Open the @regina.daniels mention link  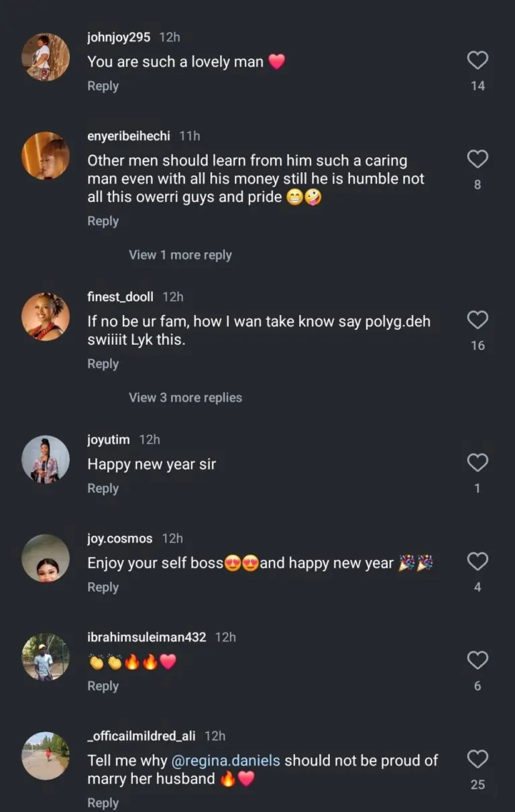tap(235, 761)
